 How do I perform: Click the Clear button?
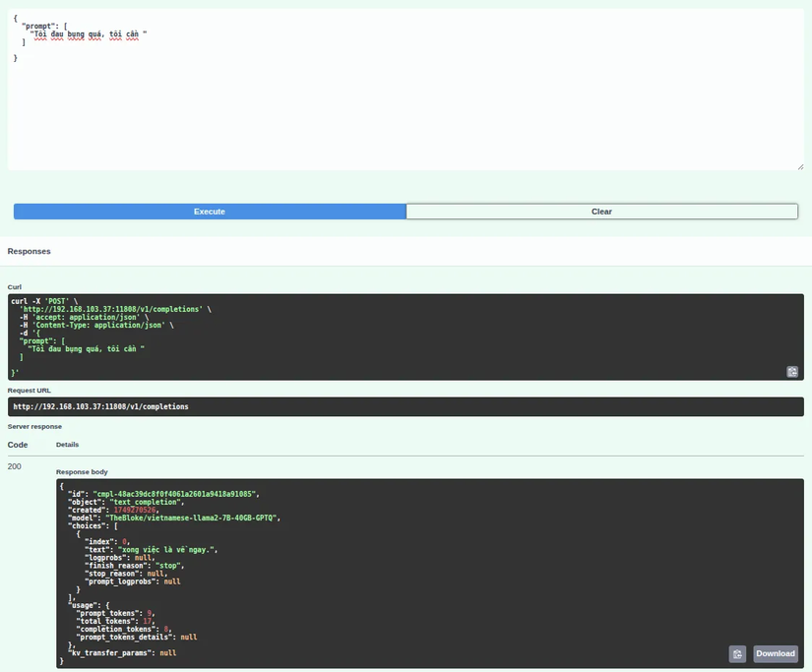click(601, 212)
